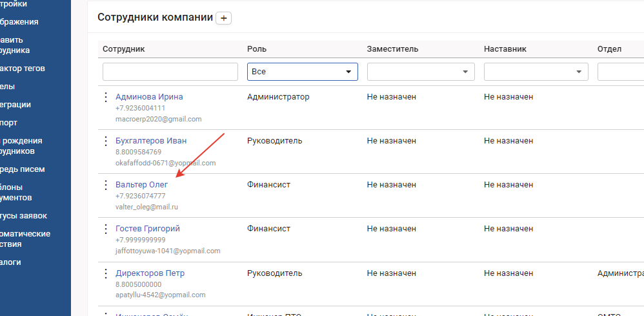Open employee profile Вальтер Олег
This screenshot has height=316, width=644.
141,185
